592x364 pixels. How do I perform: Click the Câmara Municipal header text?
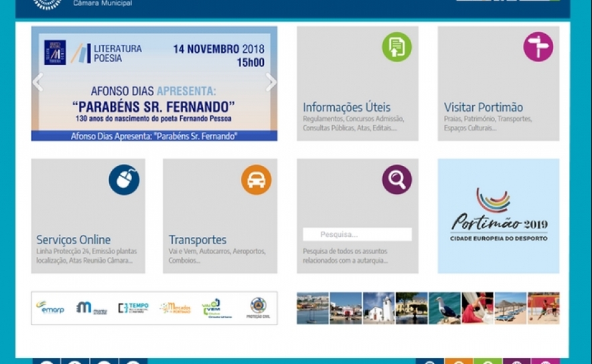(x=102, y=3)
